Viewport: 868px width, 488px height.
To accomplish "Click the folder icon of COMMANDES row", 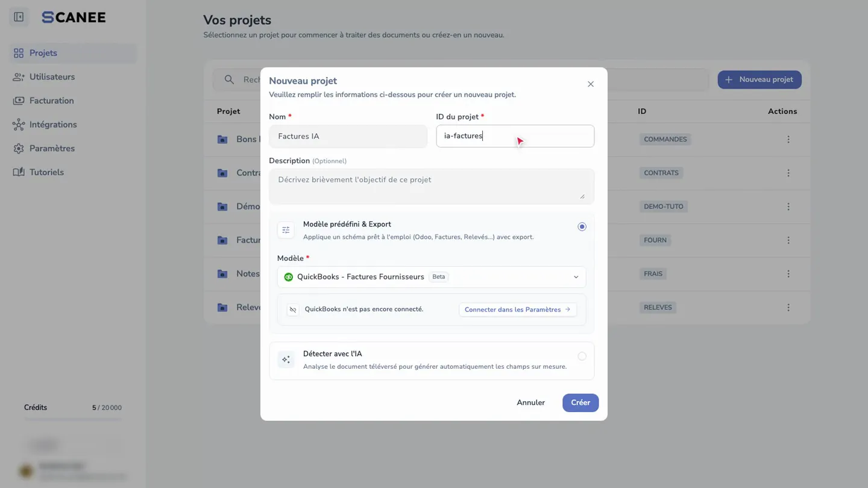I will pyautogui.click(x=222, y=139).
